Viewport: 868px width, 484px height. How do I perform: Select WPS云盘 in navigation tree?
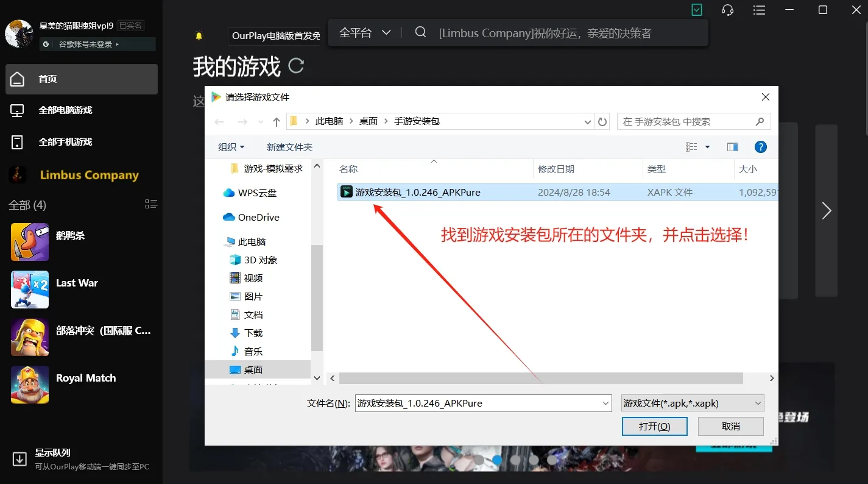point(250,193)
